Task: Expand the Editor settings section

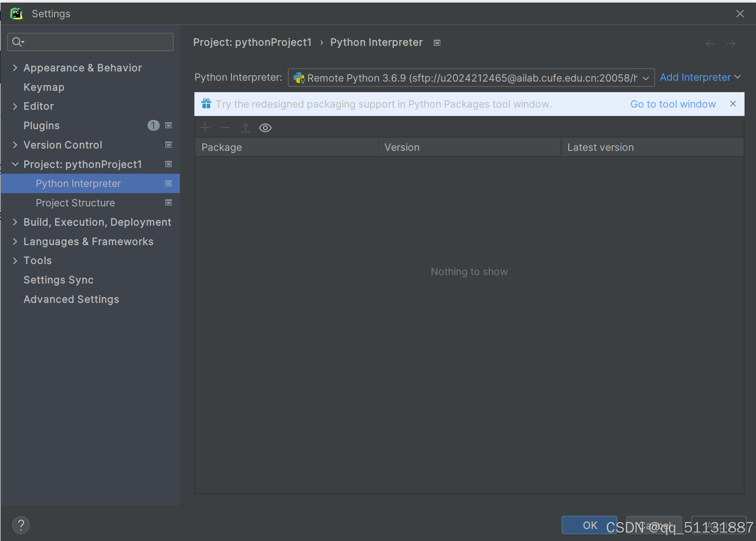Action: [15, 106]
